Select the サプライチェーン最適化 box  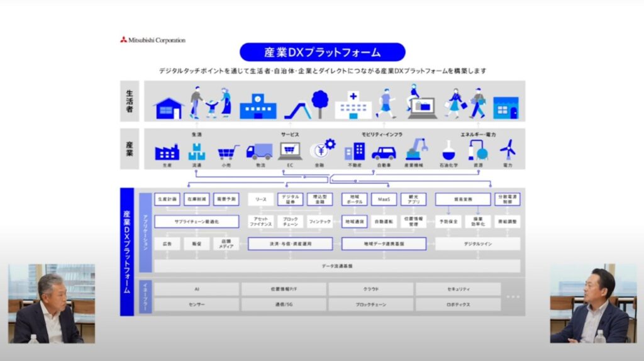pyautogui.click(x=197, y=221)
